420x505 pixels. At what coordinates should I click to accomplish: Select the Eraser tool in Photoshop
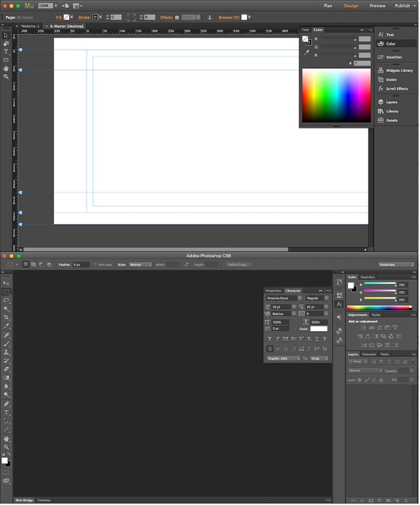click(x=6, y=370)
